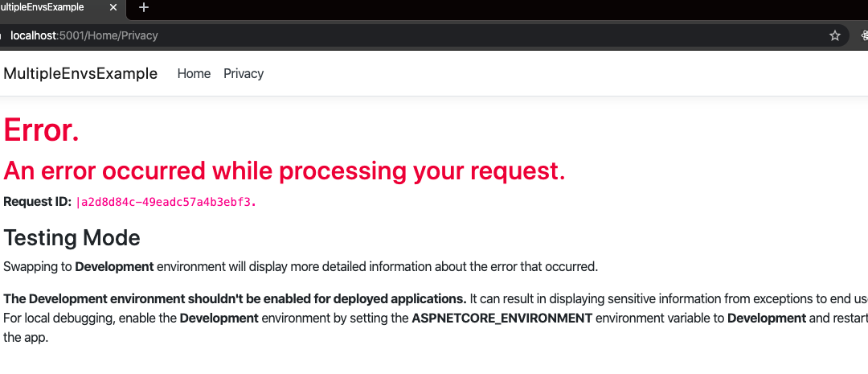Bookmark this page with the star icon
The image size is (868, 374).
835,35
